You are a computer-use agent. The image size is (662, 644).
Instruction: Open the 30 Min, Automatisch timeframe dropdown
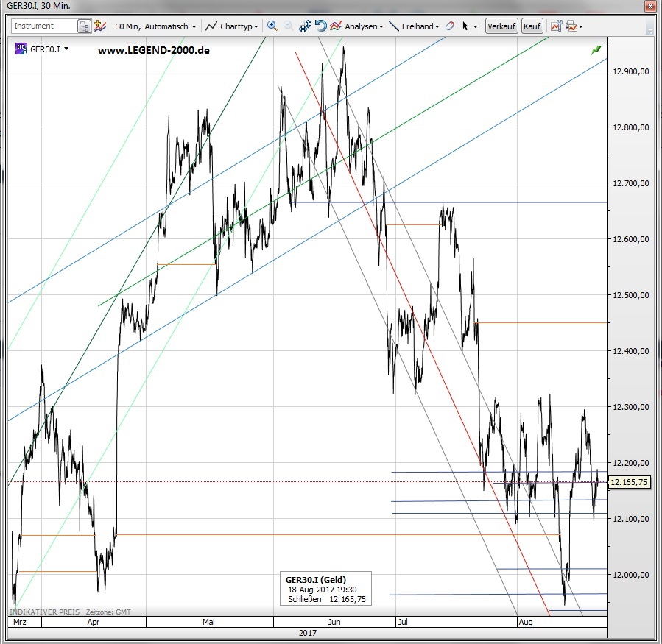156,26
